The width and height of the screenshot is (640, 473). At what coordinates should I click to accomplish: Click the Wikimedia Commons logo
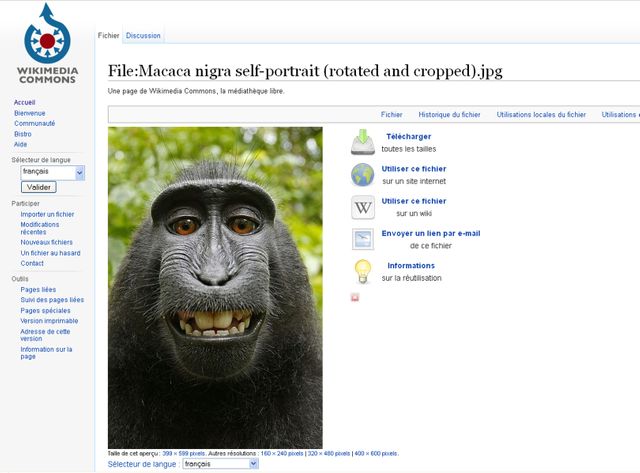pos(47,43)
